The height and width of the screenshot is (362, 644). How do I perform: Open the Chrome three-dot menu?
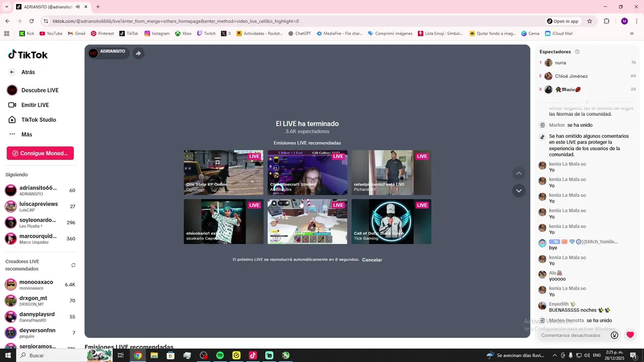[x=636, y=21]
